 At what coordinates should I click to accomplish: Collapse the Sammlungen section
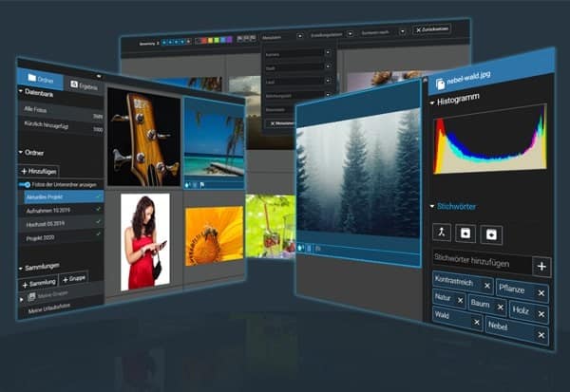21,269
